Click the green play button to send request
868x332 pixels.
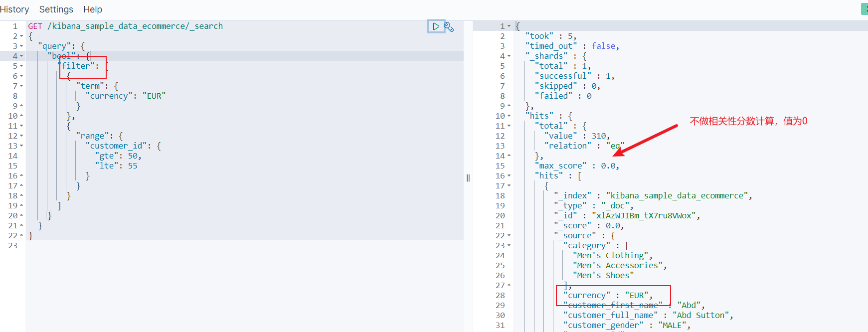pos(436,26)
